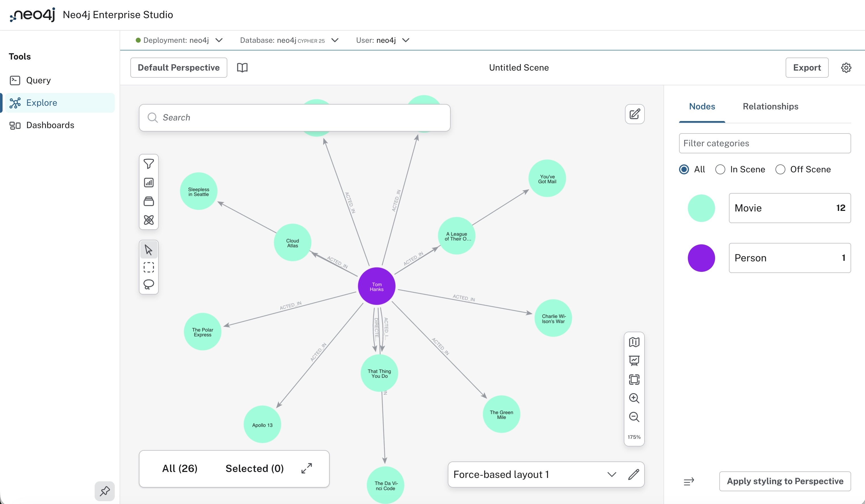This screenshot has height=504, width=865.
Task: Open the graph data science atom icon
Action: pyautogui.click(x=149, y=220)
